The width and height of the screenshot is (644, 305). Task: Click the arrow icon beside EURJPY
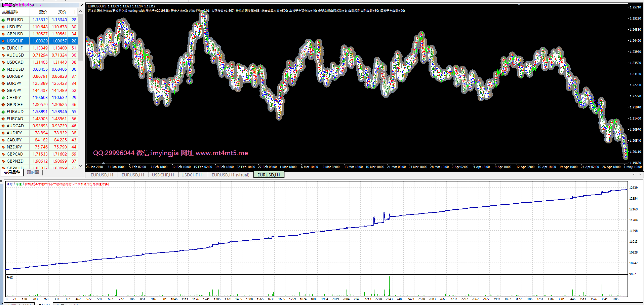3,83
